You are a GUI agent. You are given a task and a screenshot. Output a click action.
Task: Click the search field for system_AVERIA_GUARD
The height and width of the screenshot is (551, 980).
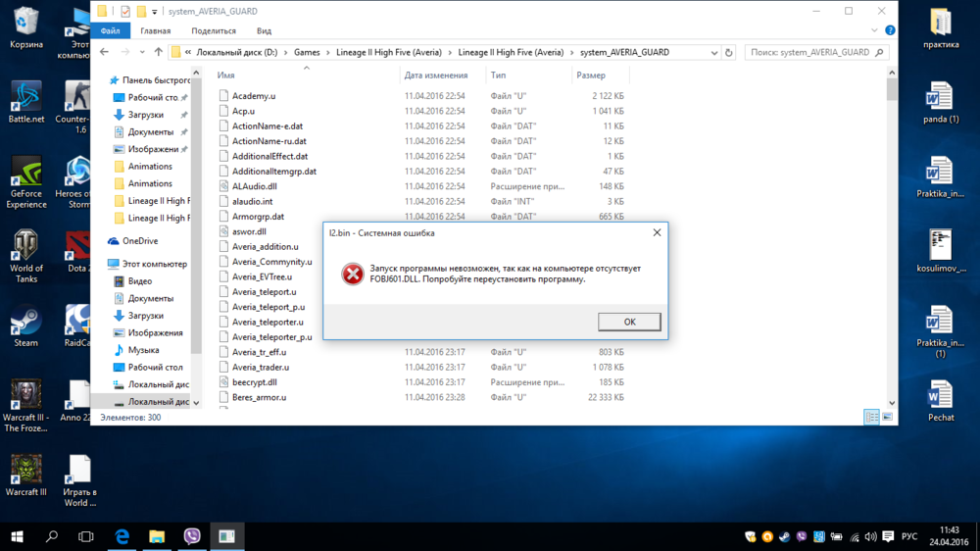click(x=813, y=53)
